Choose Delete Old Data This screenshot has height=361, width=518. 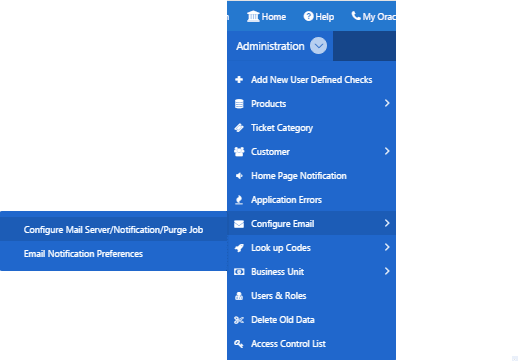tap(311, 320)
